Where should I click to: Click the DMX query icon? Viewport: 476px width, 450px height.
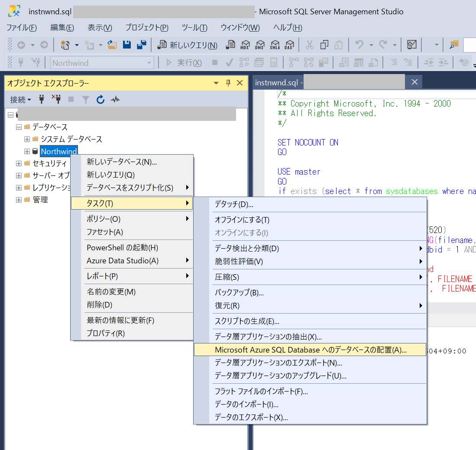pos(260,45)
